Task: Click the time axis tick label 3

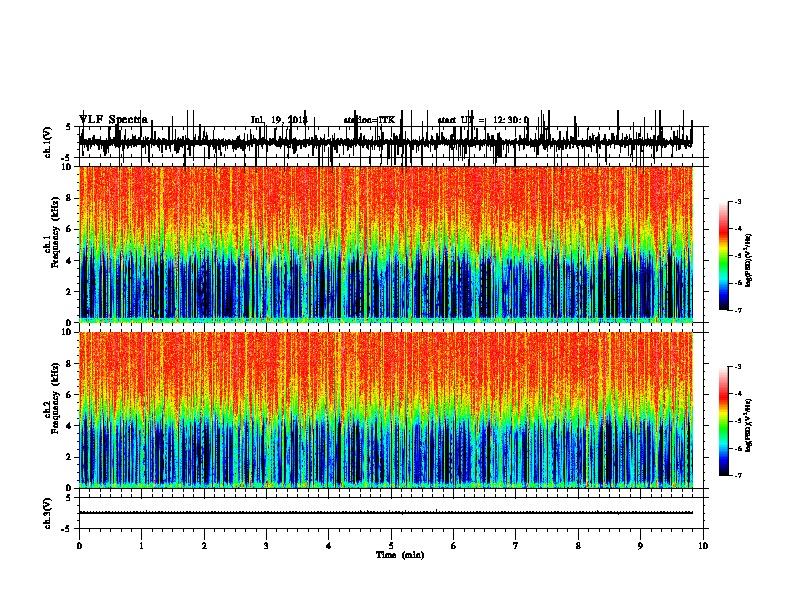Action: 266,546
